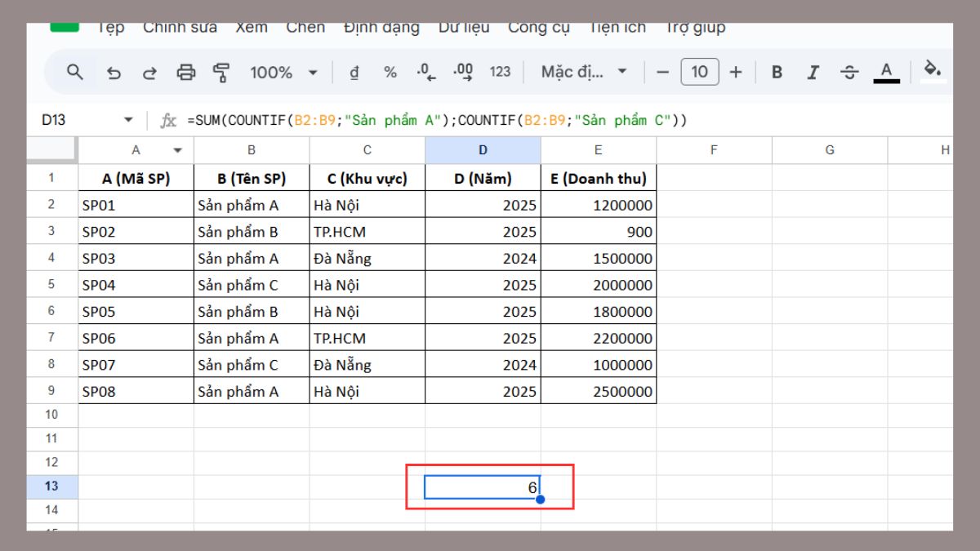Open more number formats with 123 icon

(x=501, y=72)
